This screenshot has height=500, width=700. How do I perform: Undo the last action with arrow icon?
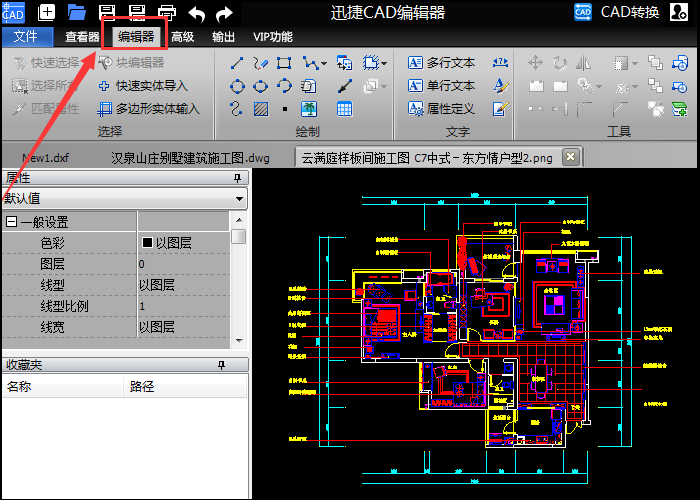pos(197,13)
